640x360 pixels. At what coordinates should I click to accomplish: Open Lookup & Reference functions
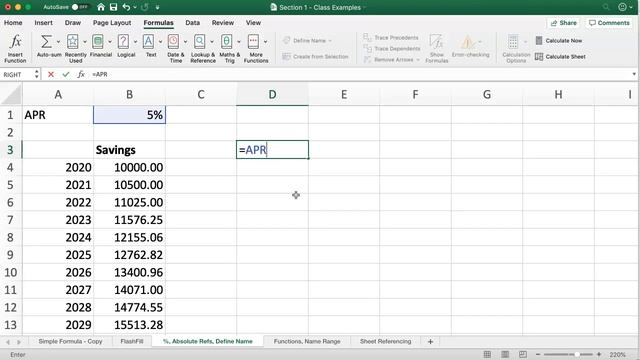200,41
